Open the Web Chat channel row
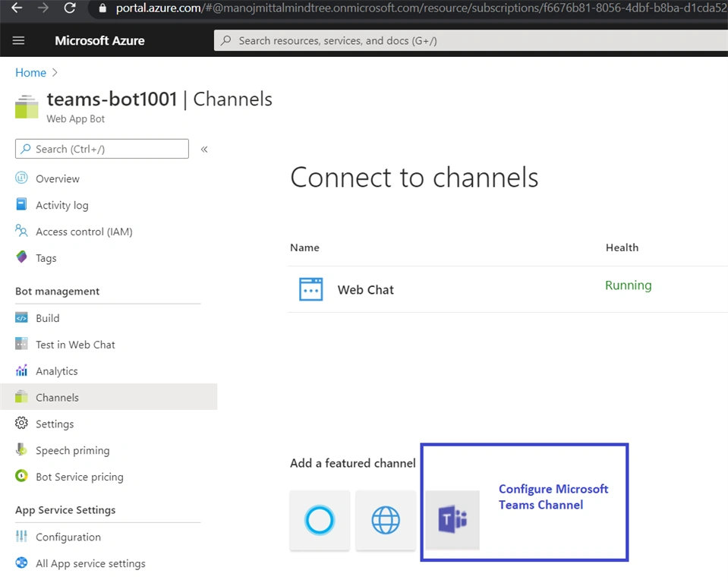This screenshot has width=728, height=583. (508, 289)
